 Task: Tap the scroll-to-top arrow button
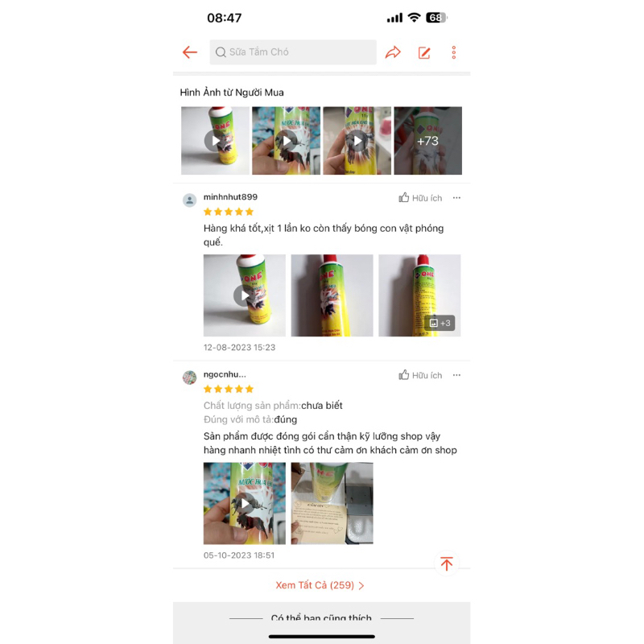(447, 563)
